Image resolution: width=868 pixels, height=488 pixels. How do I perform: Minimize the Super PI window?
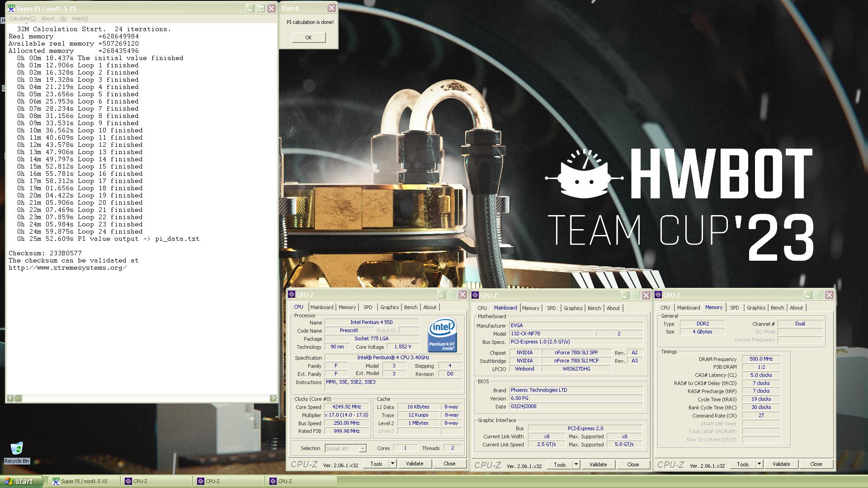(250, 8)
